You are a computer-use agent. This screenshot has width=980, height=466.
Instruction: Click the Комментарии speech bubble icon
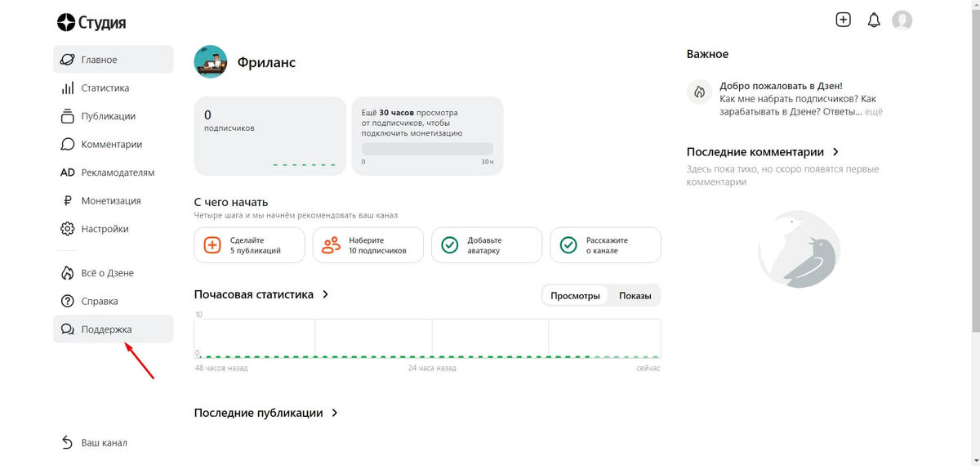[68, 145]
